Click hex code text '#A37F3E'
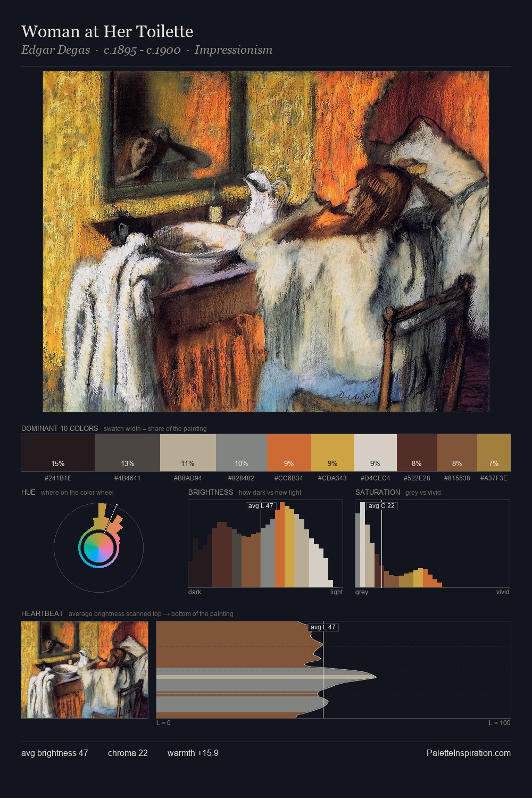The width and height of the screenshot is (532, 798). point(494,478)
